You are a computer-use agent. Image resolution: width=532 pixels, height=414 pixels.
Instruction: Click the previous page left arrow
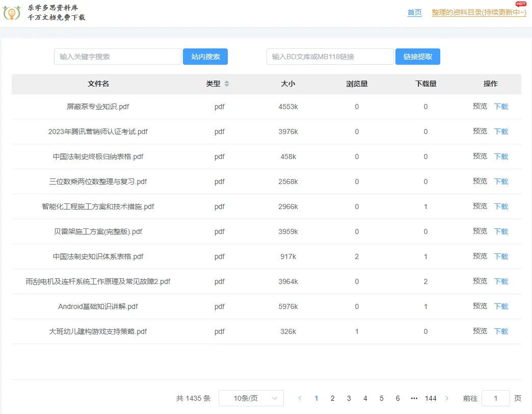pyautogui.click(x=300, y=398)
